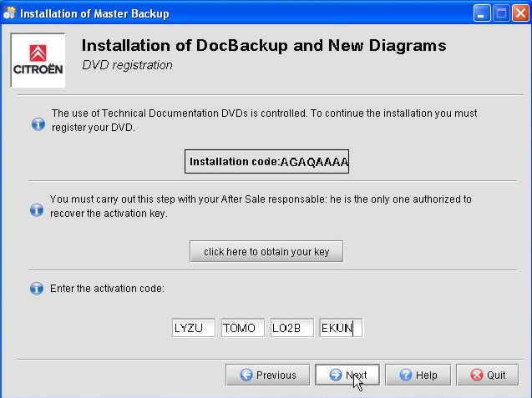This screenshot has width=532, height=398.
Task: Click the Installation code box
Action: point(266,162)
